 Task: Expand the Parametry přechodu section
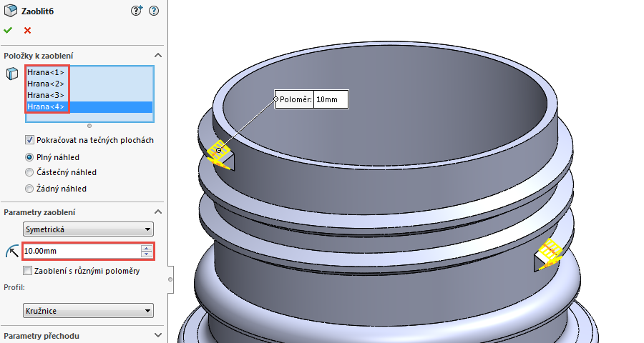tap(157, 335)
